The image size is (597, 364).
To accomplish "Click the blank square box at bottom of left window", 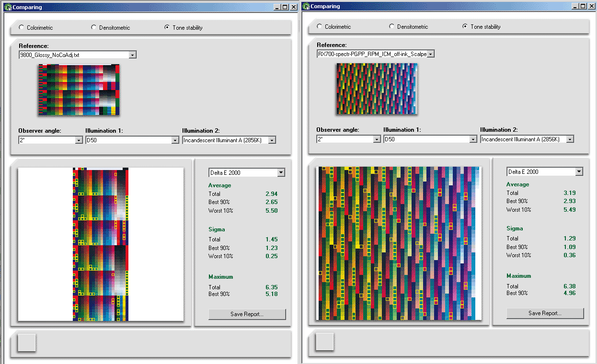I will (27, 342).
